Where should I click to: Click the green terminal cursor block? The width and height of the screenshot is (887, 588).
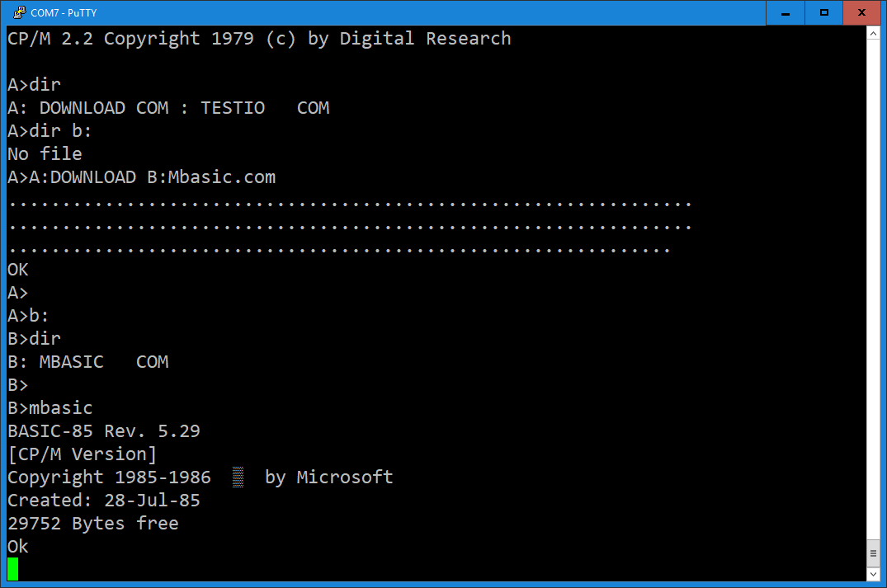(12, 569)
